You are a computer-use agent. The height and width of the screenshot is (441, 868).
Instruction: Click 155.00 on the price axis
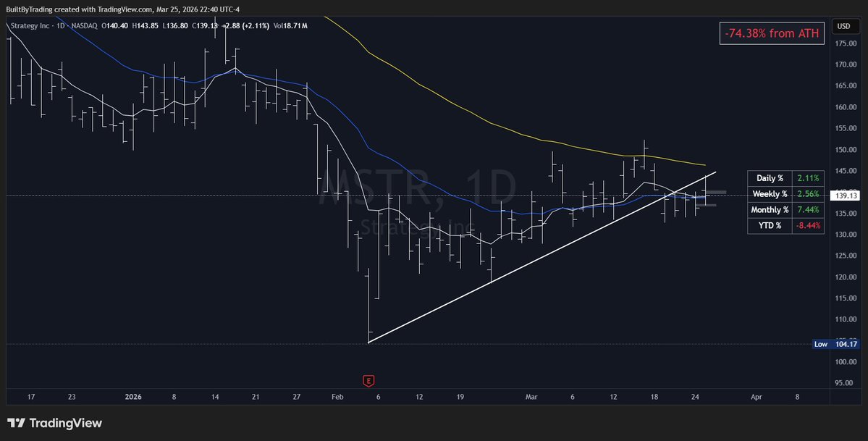pos(844,128)
